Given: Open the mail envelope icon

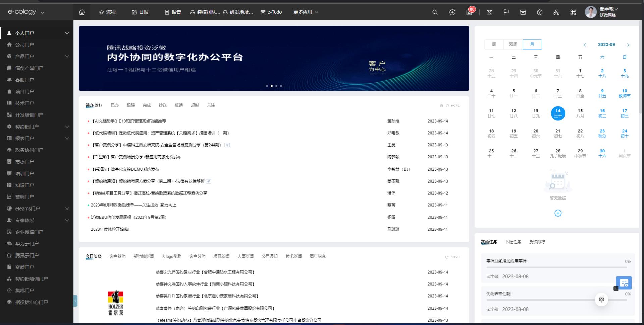Looking at the screenshot, I should [x=490, y=12].
